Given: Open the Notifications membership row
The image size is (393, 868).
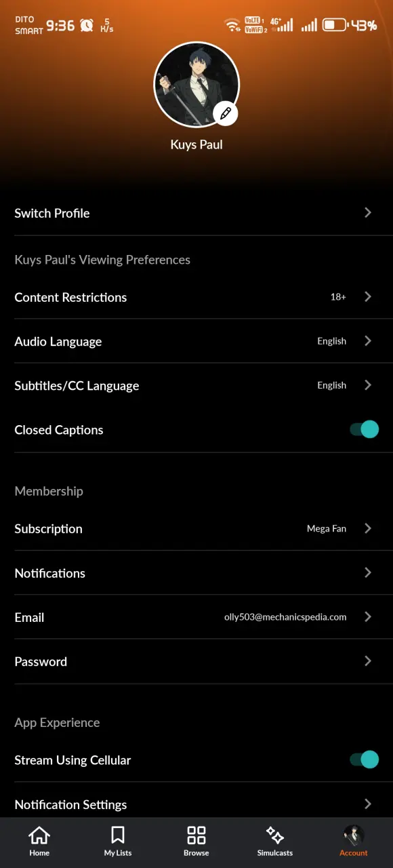Looking at the screenshot, I should tap(196, 573).
